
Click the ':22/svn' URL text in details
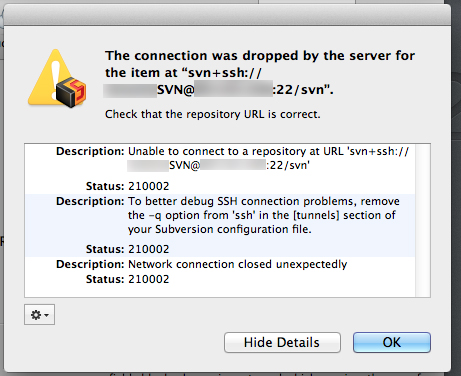[288, 165]
